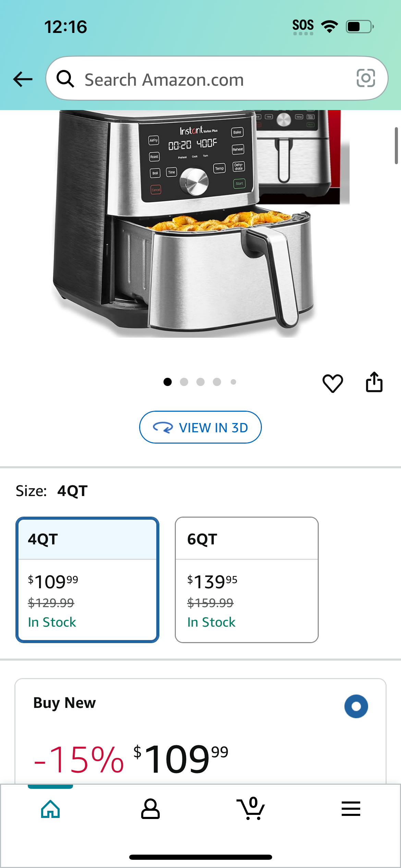Open the hamburger menu icon
The image size is (401, 868).
click(x=351, y=809)
